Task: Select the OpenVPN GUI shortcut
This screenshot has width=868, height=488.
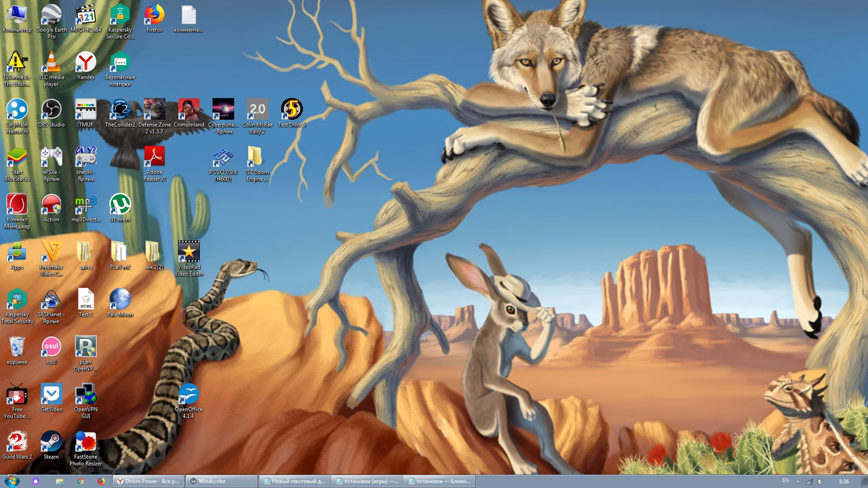Action: coord(85,401)
